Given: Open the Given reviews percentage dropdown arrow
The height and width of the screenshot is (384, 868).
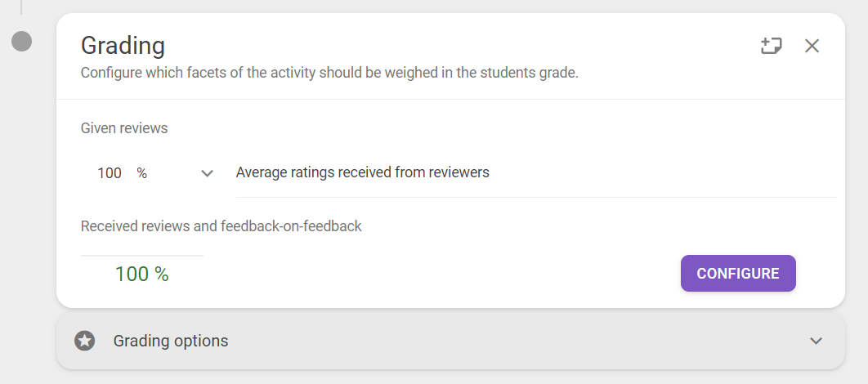Looking at the screenshot, I should pos(207,173).
